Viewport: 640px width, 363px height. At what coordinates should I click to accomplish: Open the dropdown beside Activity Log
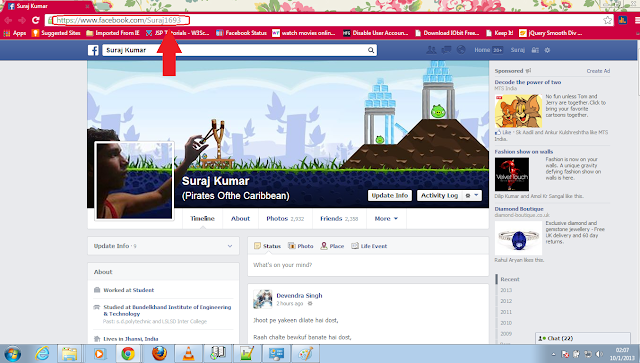click(x=472, y=196)
